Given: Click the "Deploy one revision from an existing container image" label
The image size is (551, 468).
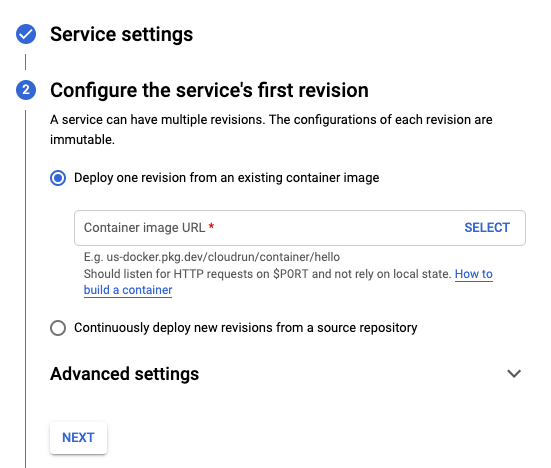Looking at the screenshot, I should click(x=227, y=178).
